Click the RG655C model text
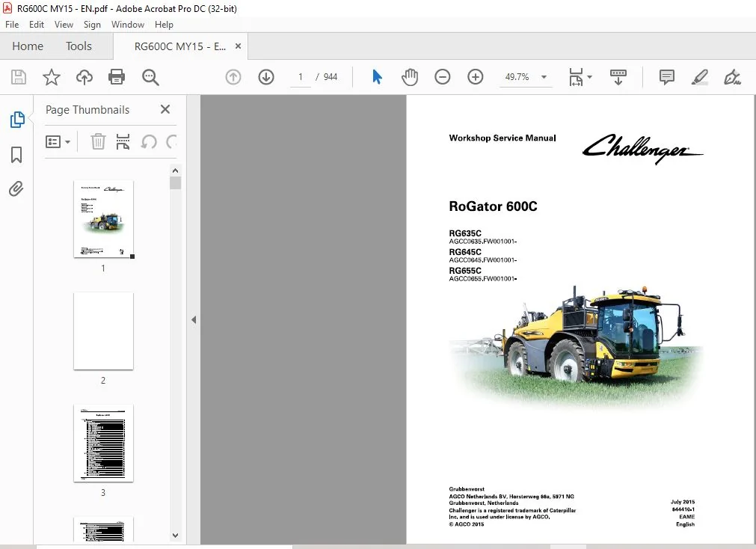 coord(465,271)
